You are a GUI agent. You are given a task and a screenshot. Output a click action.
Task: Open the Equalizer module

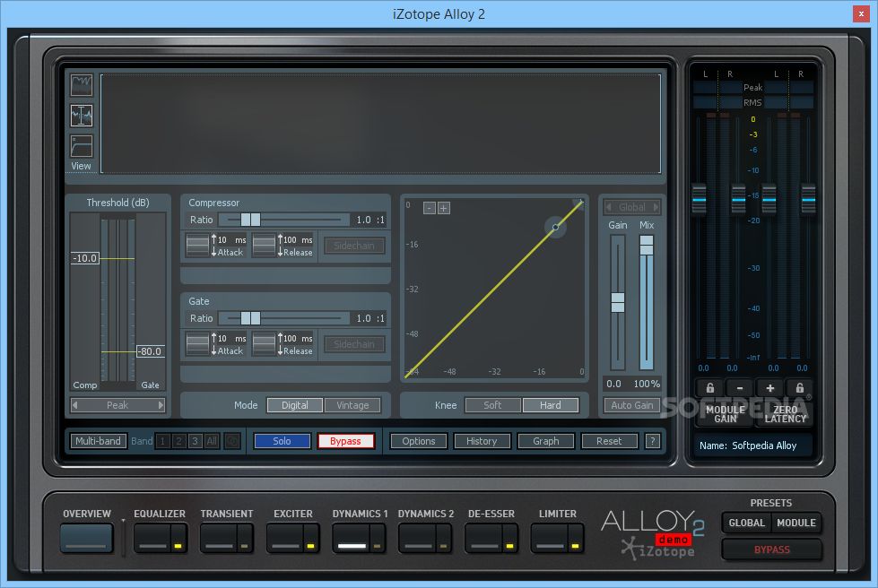[x=152, y=538]
